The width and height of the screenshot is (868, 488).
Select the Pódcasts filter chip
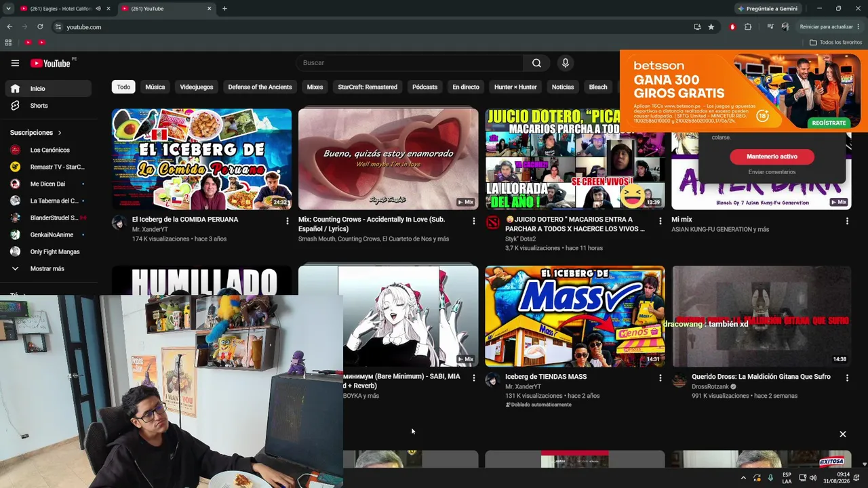pos(425,87)
